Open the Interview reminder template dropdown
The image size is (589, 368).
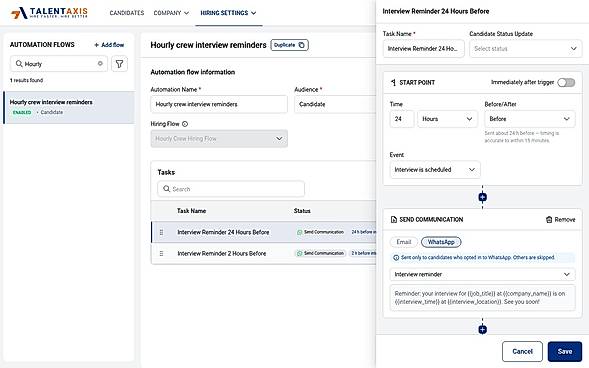pyautogui.click(x=482, y=274)
